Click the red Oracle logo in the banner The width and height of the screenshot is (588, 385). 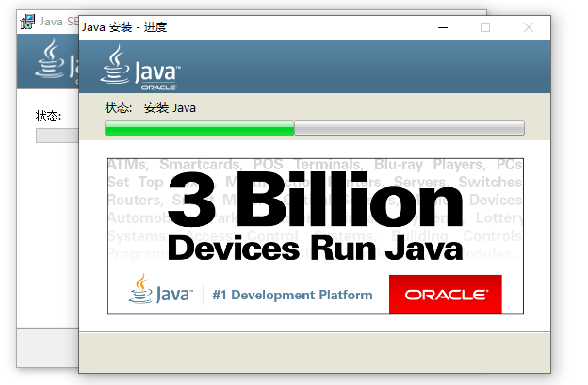click(446, 295)
